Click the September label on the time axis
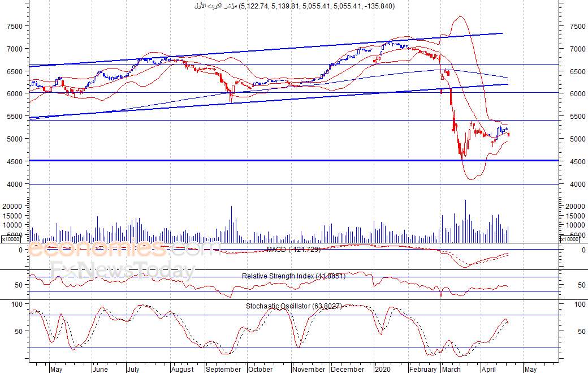 [x=223, y=369]
